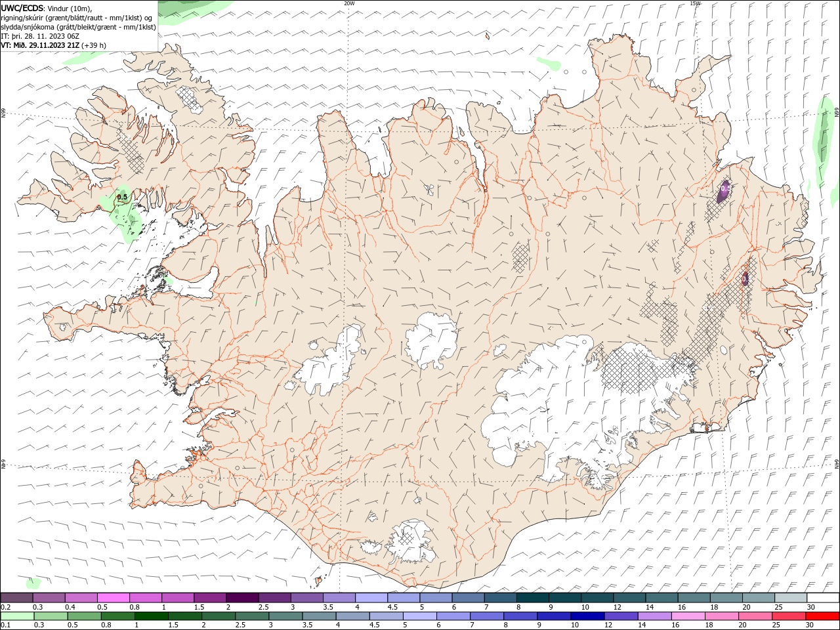Select the green 0.5 swatch in lower legend row
This screenshot has height=630, width=840.
85,616
